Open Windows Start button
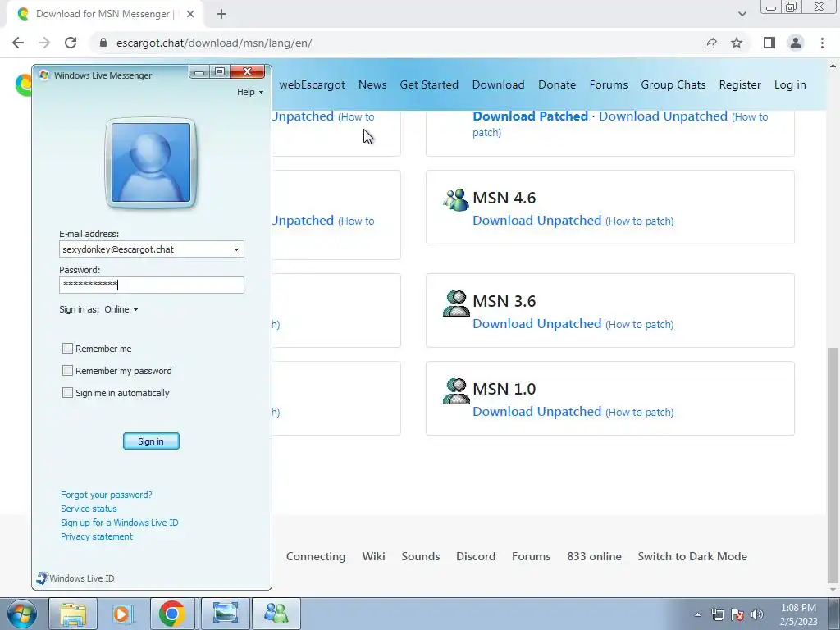This screenshot has width=840, height=630. (x=22, y=614)
